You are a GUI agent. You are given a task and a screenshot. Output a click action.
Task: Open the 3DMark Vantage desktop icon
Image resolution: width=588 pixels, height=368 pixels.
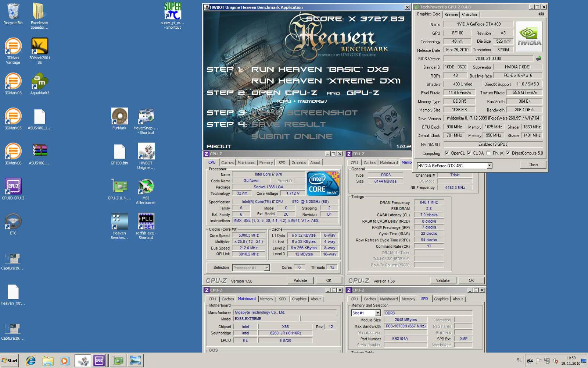click(13, 51)
